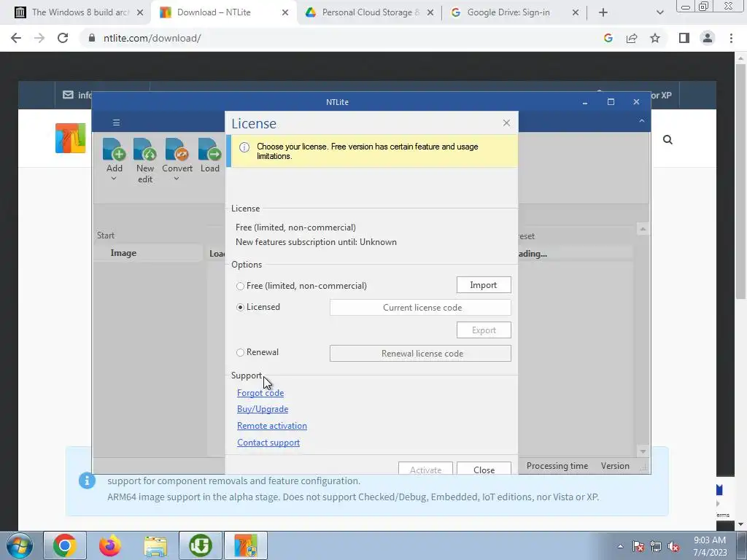
Task: Open the tab search dropdown in Chrome
Action: [659, 12]
